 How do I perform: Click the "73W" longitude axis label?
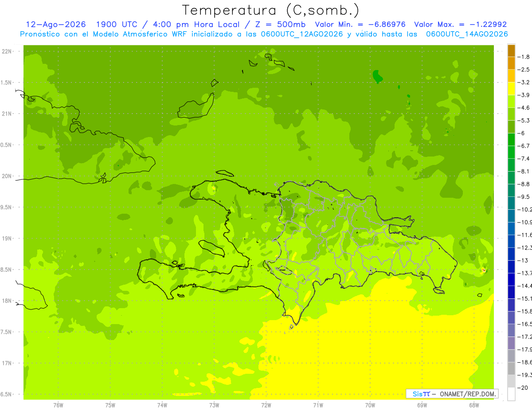click(x=214, y=405)
